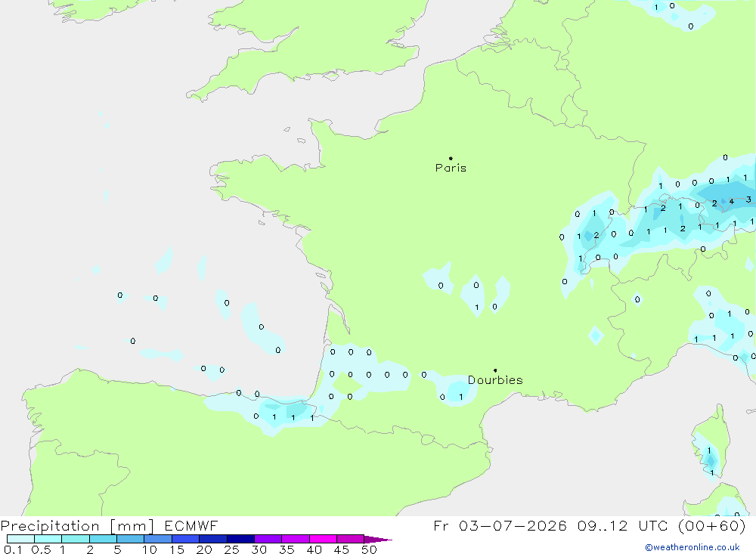Click the '3' precipitation value at right edge

[748, 199]
